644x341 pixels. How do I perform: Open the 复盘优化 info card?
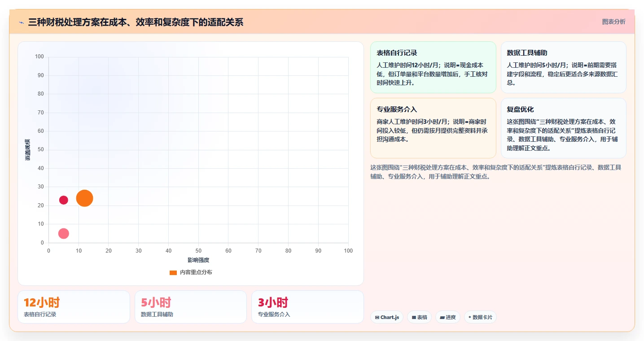[563, 128]
